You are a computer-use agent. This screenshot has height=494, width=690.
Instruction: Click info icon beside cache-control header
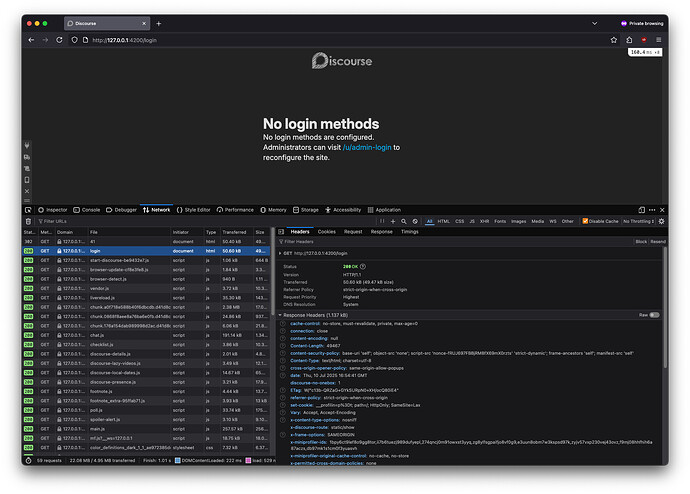[283, 324]
